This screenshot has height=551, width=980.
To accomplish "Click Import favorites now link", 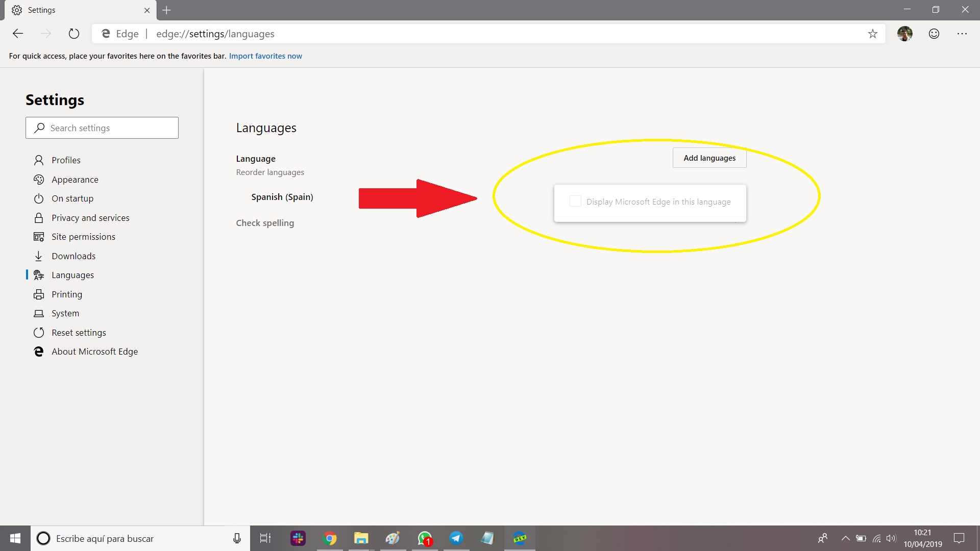I will (x=265, y=56).
